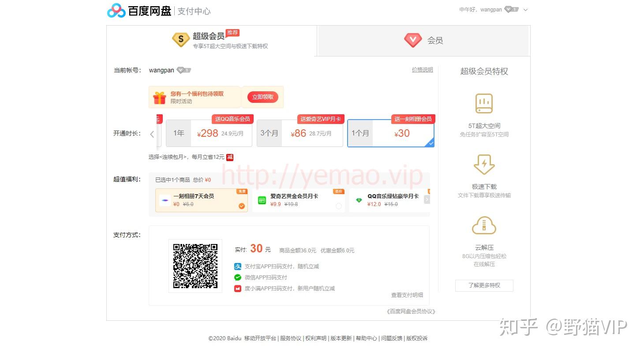Click 微信APP扫码支付 text
The height and width of the screenshot is (353, 644).
tap(266, 278)
